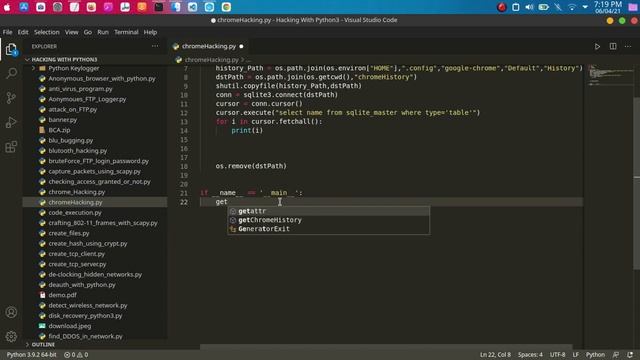Image resolution: width=640 pixels, height=360 pixels.
Task: Click the feedback icon in status bar
Action: pyautogui.click(x=616, y=355)
